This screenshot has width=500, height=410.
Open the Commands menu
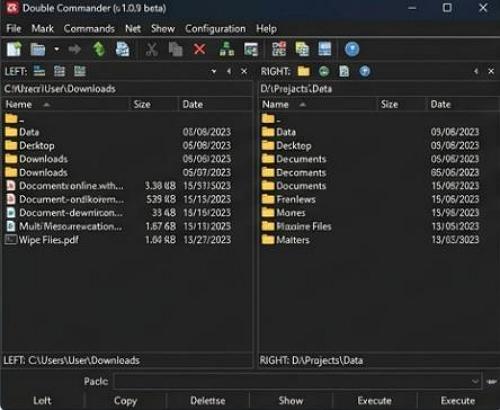click(x=89, y=29)
